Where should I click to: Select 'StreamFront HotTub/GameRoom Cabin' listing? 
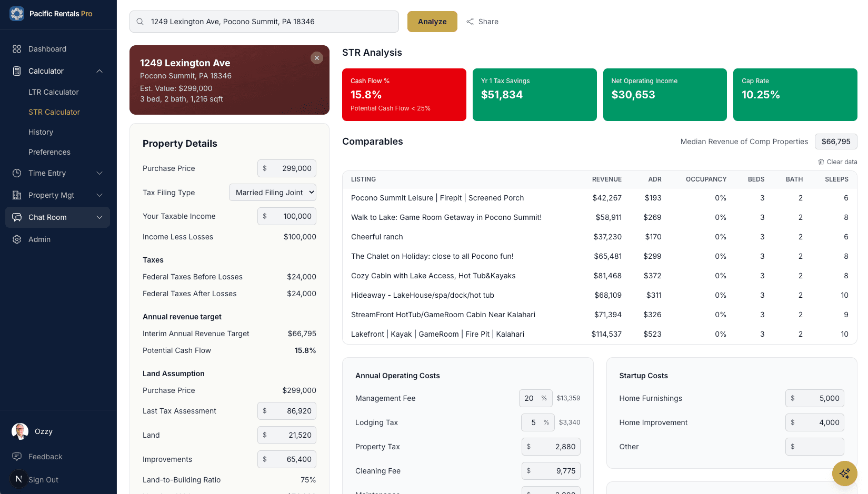click(600, 315)
